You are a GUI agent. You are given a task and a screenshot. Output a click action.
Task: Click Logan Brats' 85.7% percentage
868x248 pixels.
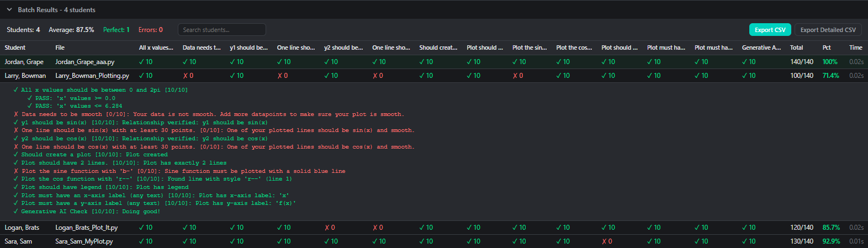[x=831, y=228]
